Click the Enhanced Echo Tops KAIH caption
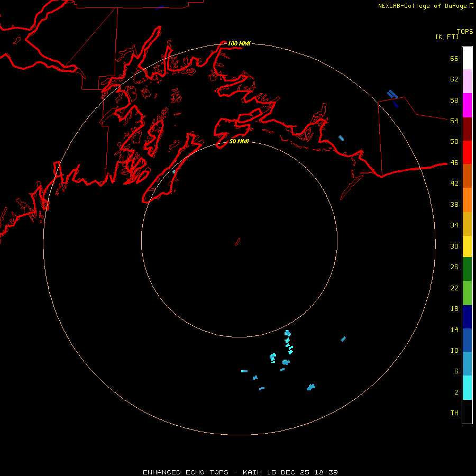 coord(240,472)
